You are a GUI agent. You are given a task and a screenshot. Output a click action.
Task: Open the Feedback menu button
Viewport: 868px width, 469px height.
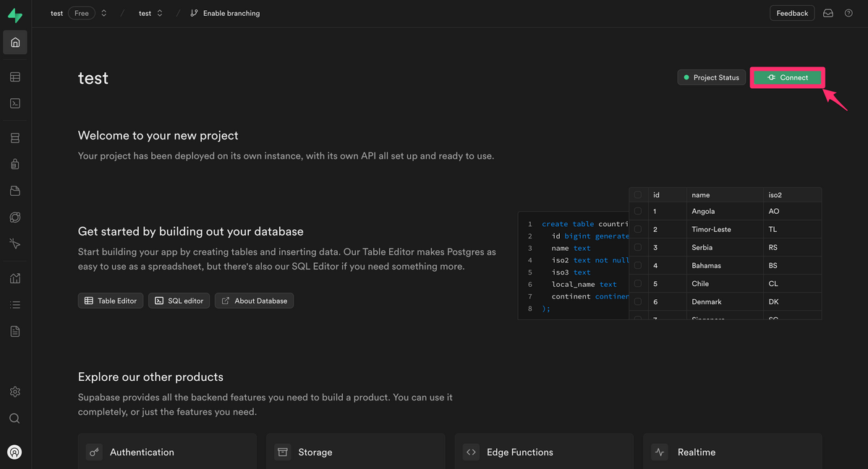(792, 14)
